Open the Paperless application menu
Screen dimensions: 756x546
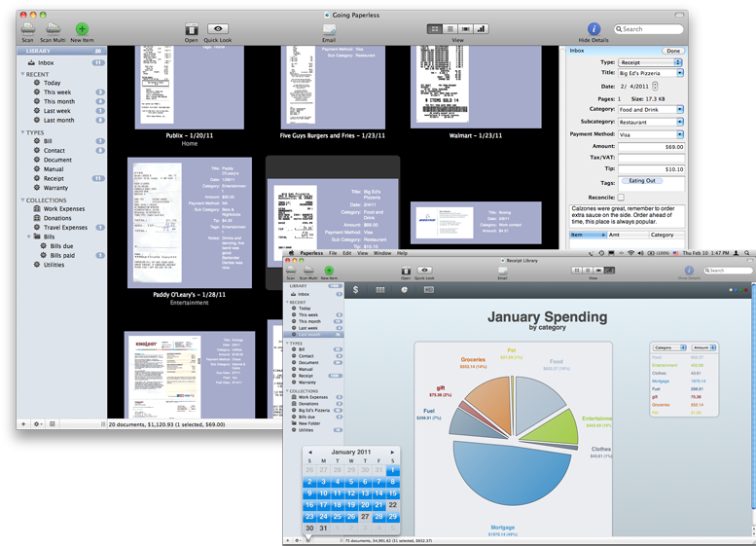point(311,253)
